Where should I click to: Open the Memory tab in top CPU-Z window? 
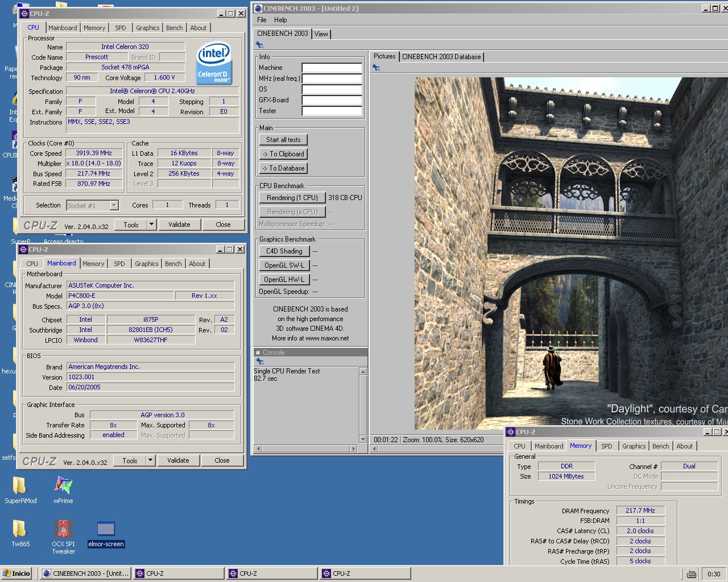tap(94, 28)
